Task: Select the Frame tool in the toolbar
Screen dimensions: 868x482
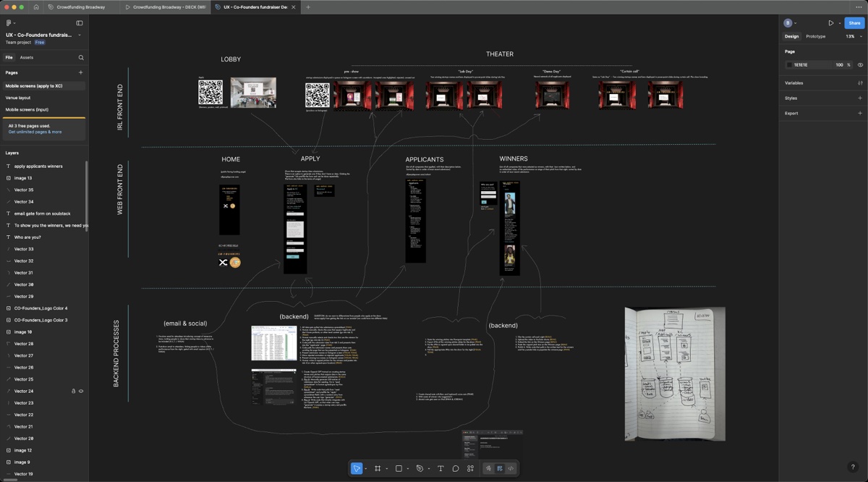Action: pos(378,468)
